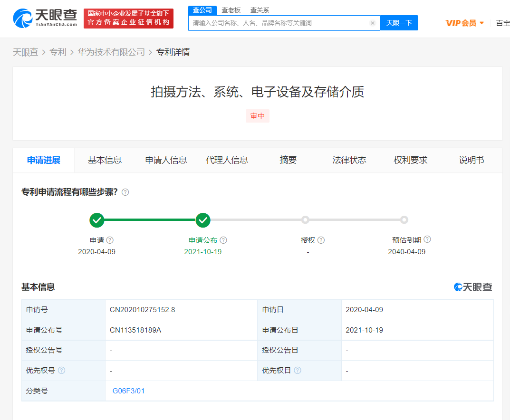Focus the company name search input field
Image resolution: width=510 pixels, height=420 pixels.
(x=278, y=23)
